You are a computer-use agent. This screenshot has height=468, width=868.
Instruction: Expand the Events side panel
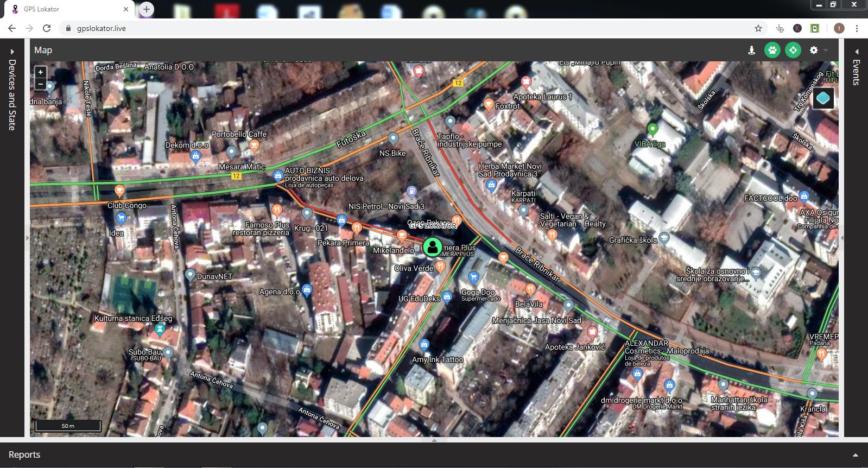point(856,52)
